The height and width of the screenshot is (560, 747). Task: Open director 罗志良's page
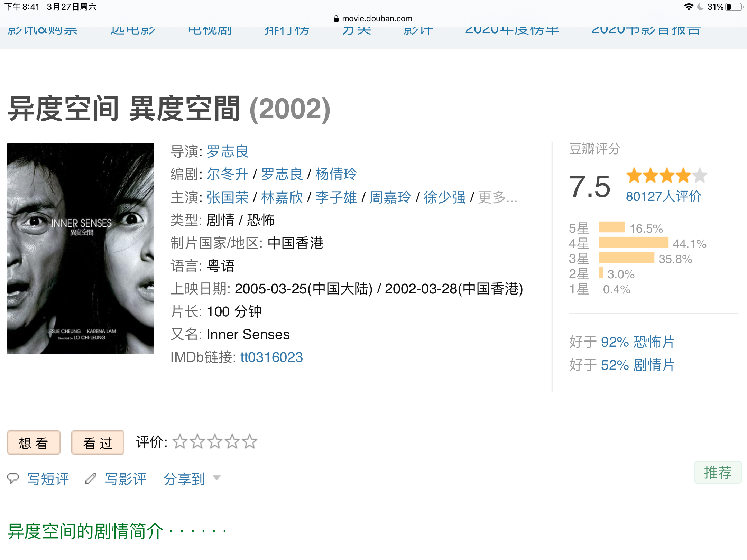click(228, 151)
